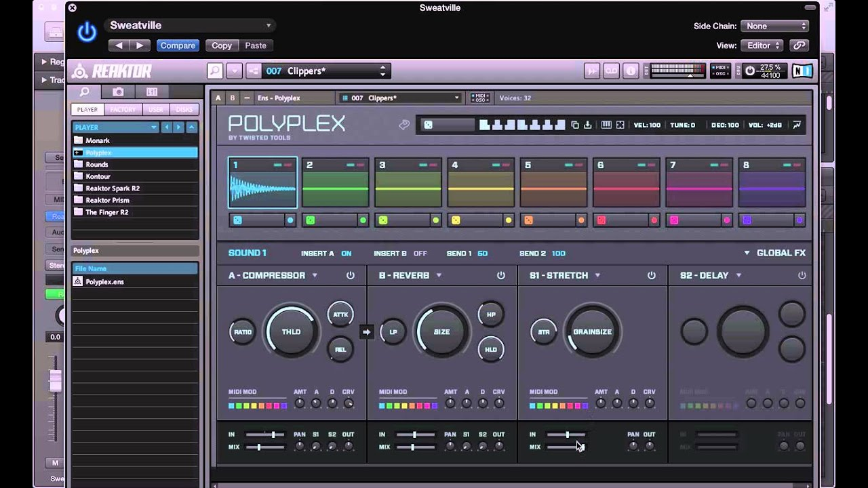868x488 pixels.
Task: Click the randomize dice icon for sound 3
Action: (x=383, y=220)
